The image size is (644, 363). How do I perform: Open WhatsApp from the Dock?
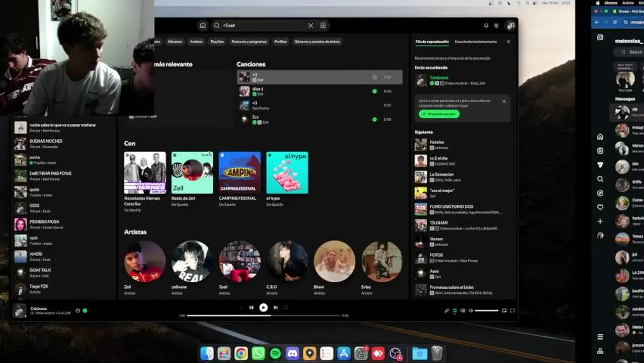[x=259, y=353]
